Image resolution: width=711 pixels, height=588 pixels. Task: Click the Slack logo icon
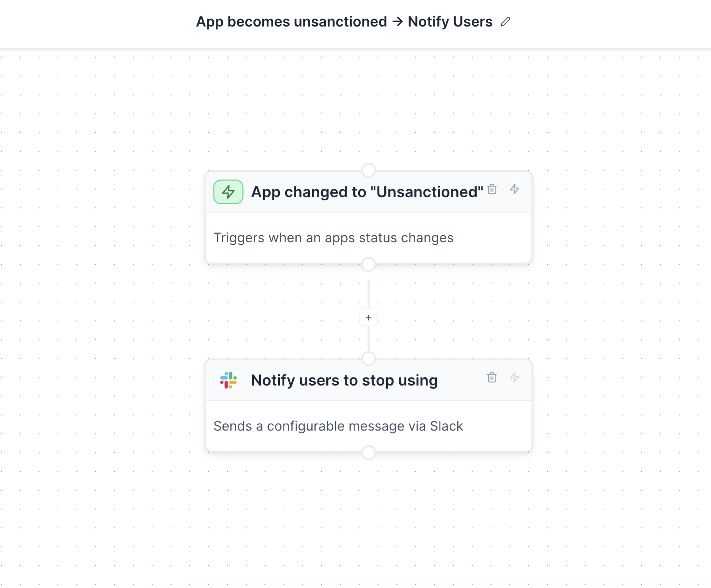coord(228,380)
